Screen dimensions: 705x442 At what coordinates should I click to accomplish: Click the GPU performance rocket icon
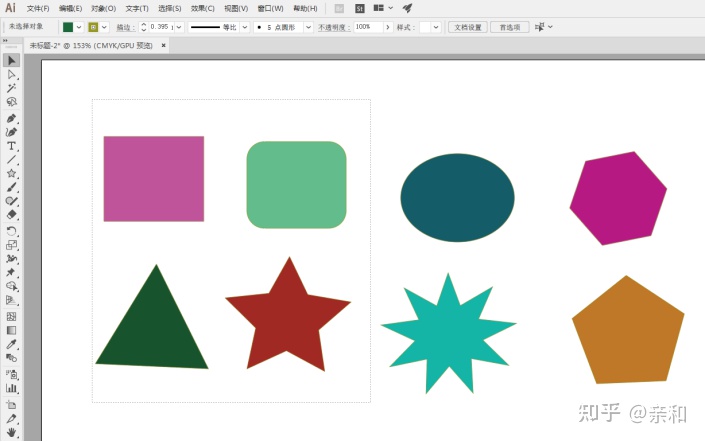coord(407,8)
